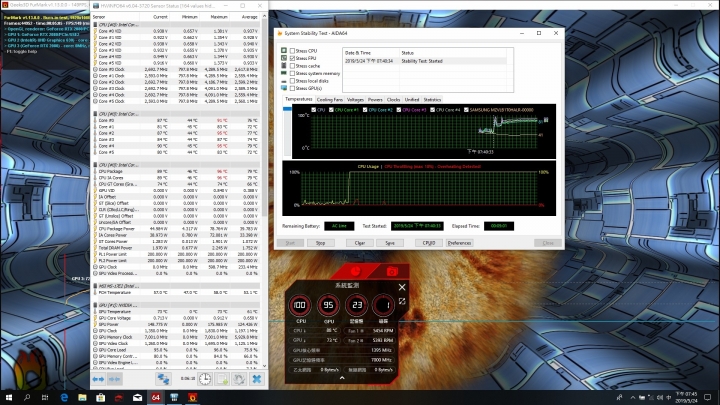Open HWiNFO sensor settings gear icon
The width and height of the screenshot is (720, 405).
(239, 379)
